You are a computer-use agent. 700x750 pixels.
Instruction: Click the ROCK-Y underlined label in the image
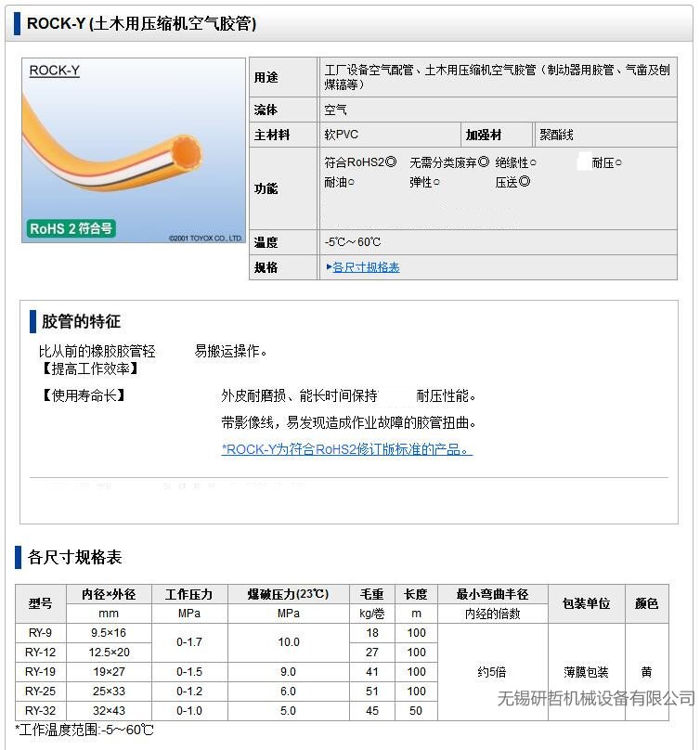click(54, 71)
